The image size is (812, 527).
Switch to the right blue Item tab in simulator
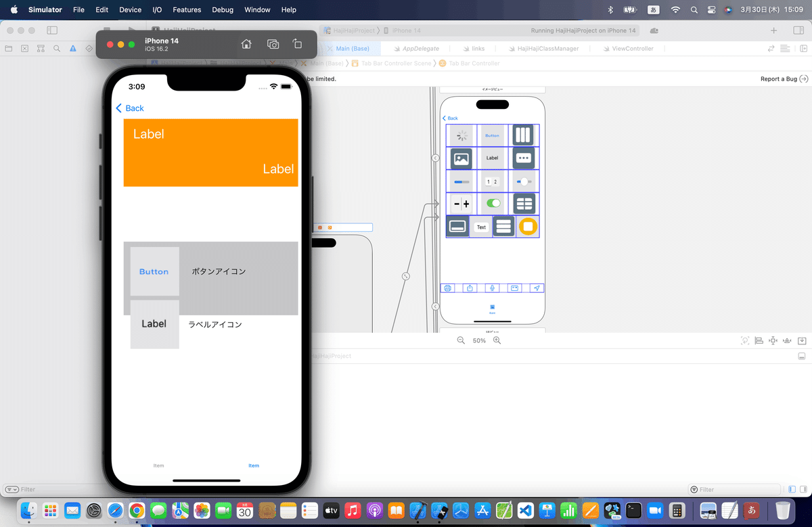[254, 465]
